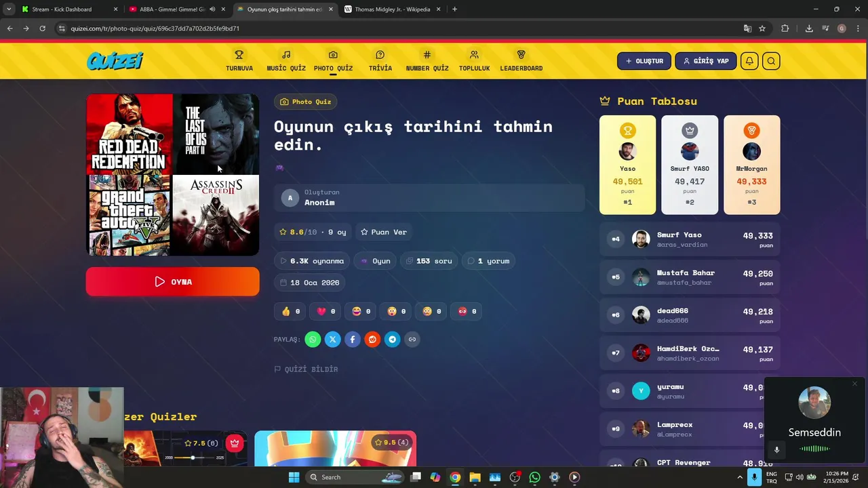Screen dimensions: 868x488
Task: Open the browser downloads icon
Action: tap(809, 28)
